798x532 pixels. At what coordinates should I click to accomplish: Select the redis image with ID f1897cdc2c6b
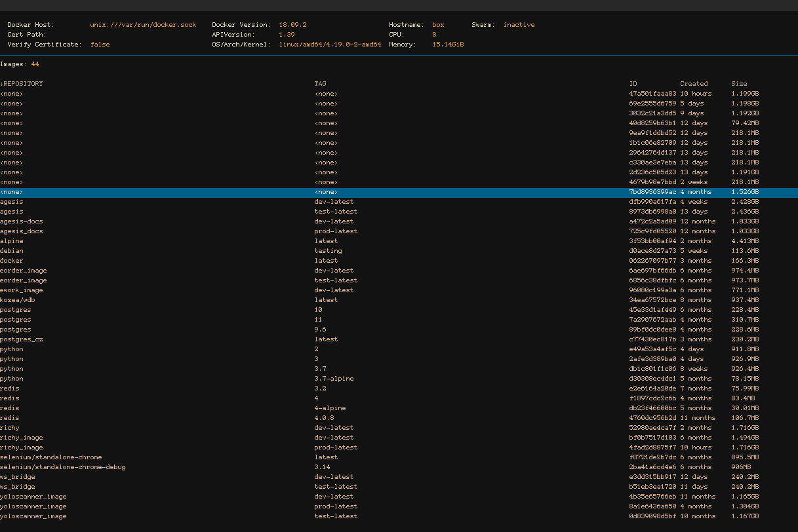click(x=399, y=398)
